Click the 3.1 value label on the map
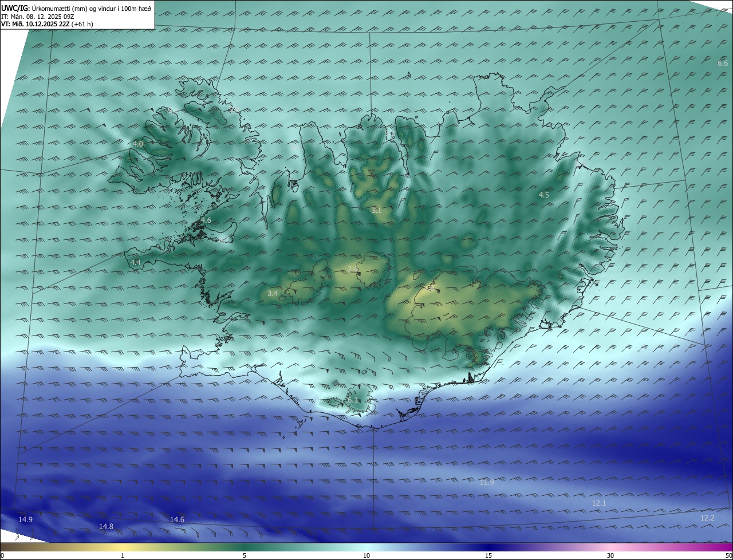733x560 pixels. [x=376, y=211]
